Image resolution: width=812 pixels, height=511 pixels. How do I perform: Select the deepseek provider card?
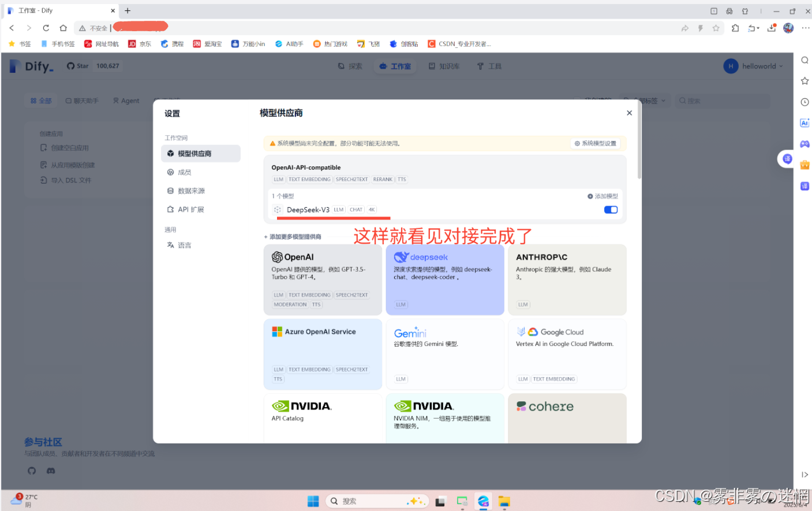445,280
